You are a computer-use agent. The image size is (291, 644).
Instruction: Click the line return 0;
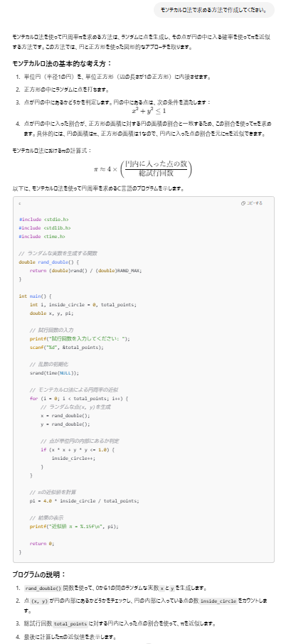41,544
